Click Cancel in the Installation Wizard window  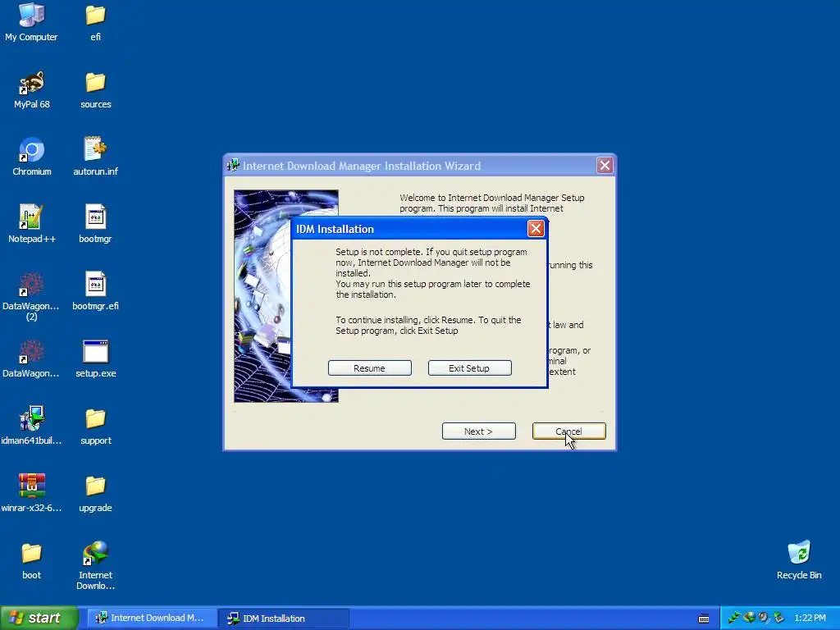coord(569,431)
